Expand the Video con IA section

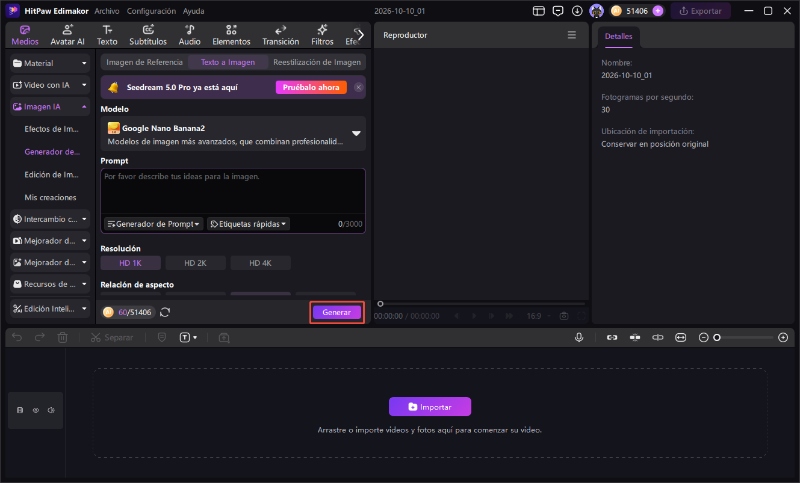pyautogui.click(x=49, y=85)
